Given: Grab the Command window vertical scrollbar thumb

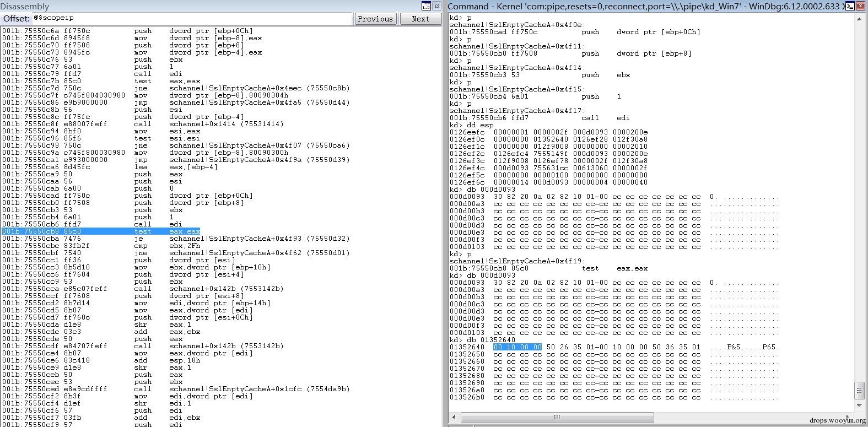Looking at the screenshot, I should coord(859,390).
